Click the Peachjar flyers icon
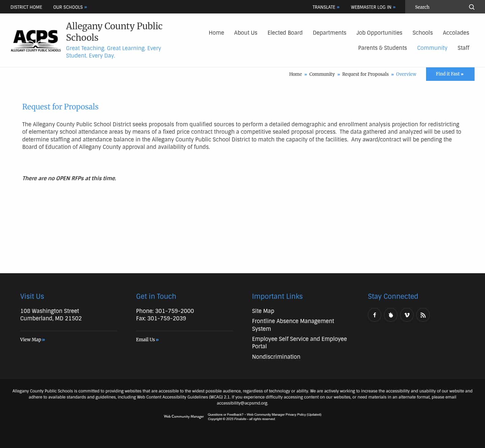This screenshot has height=448, width=485. click(390, 315)
